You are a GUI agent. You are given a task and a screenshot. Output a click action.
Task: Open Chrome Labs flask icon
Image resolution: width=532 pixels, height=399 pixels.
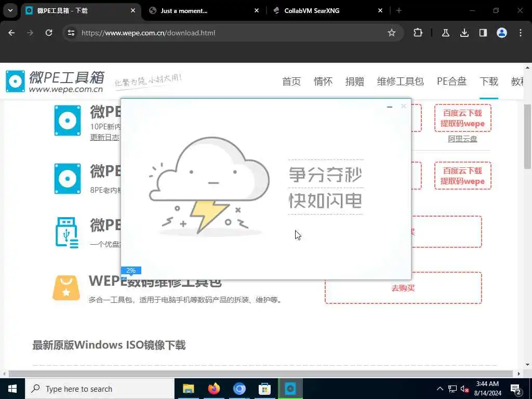click(x=445, y=33)
